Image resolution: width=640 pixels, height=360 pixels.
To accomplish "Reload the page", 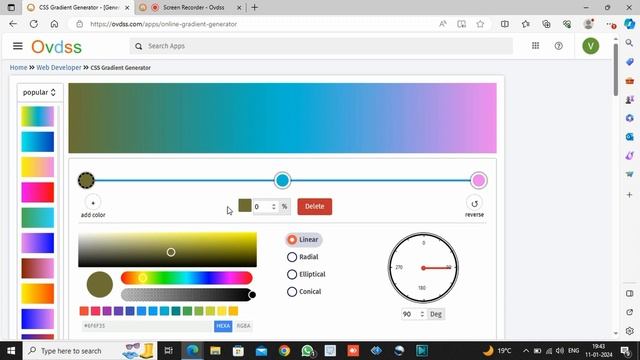I will click(34, 24).
